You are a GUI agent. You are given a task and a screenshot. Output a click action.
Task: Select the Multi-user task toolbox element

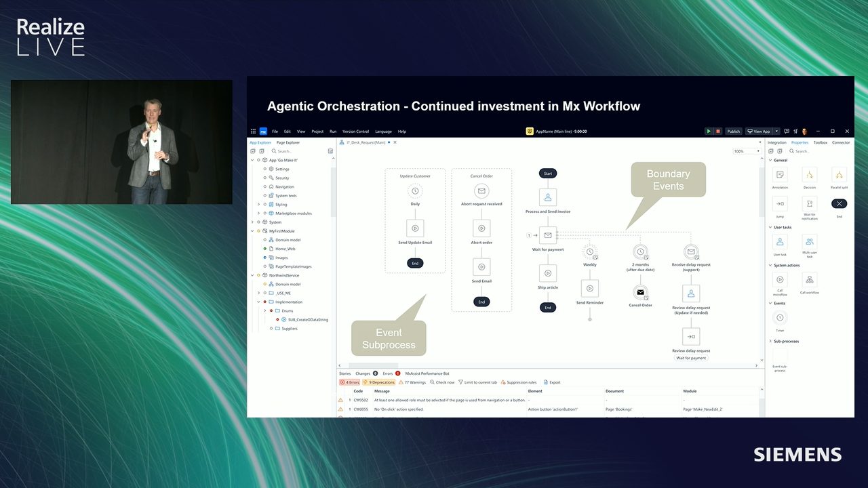(810, 242)
